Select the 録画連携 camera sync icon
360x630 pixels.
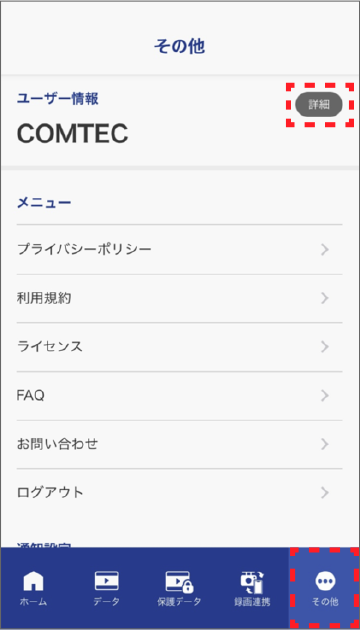[252, 582]
